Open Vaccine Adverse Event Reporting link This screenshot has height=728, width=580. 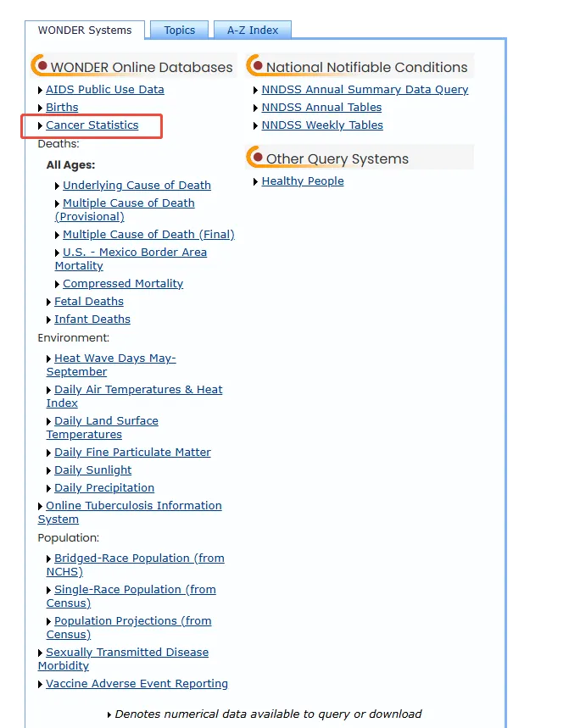pyautogui.click(x=137, y=684)
